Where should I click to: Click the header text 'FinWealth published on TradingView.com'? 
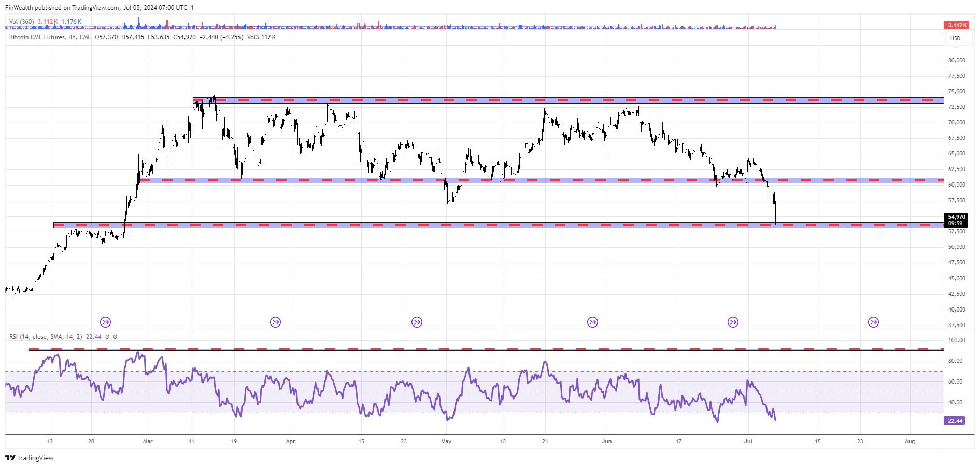click(x=62, y=8)
